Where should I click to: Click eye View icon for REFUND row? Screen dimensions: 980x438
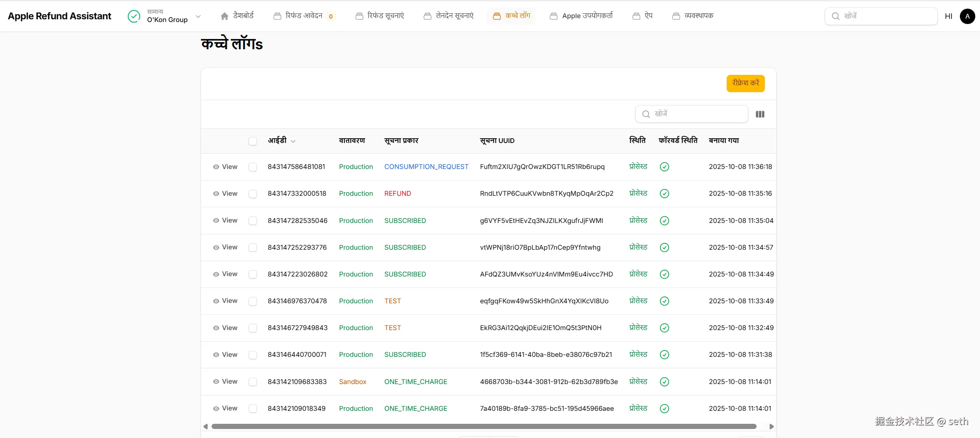click(x=216, y=194)
